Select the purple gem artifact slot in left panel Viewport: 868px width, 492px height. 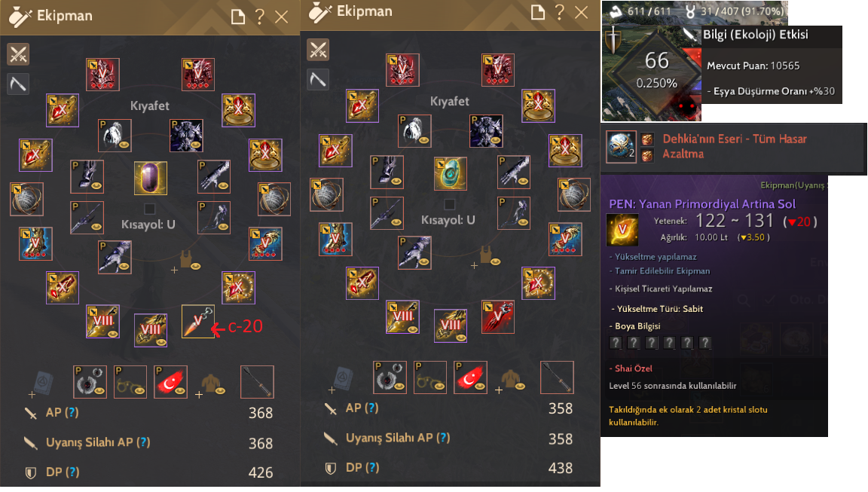150,178
